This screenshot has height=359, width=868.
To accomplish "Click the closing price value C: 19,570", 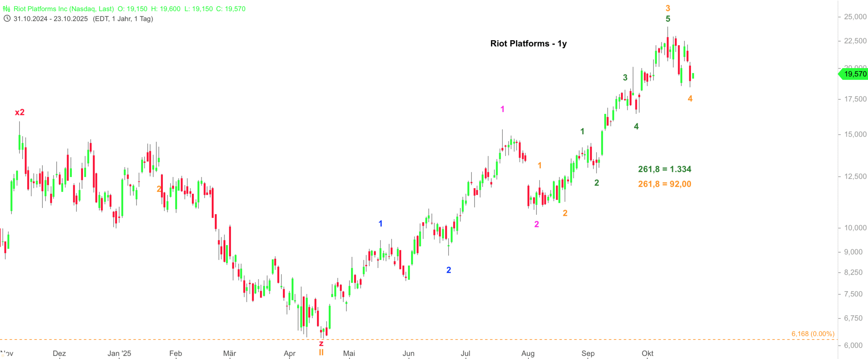I will pos(231,9).
